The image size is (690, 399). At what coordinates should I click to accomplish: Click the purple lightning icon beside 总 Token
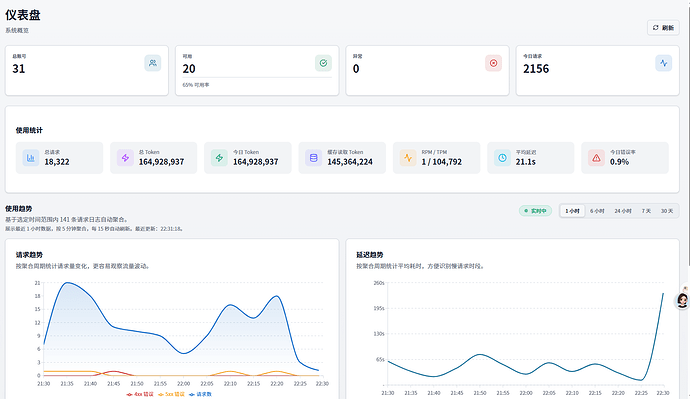[125, 157]
